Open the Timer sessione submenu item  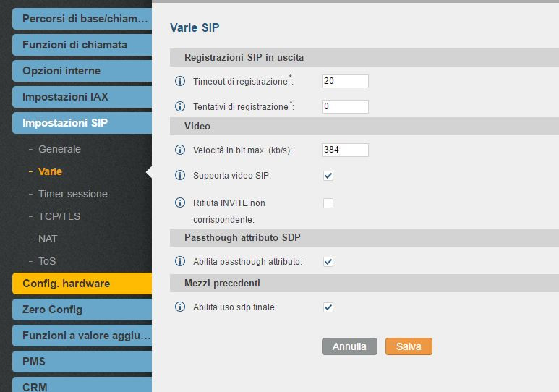tap(73, 194)
